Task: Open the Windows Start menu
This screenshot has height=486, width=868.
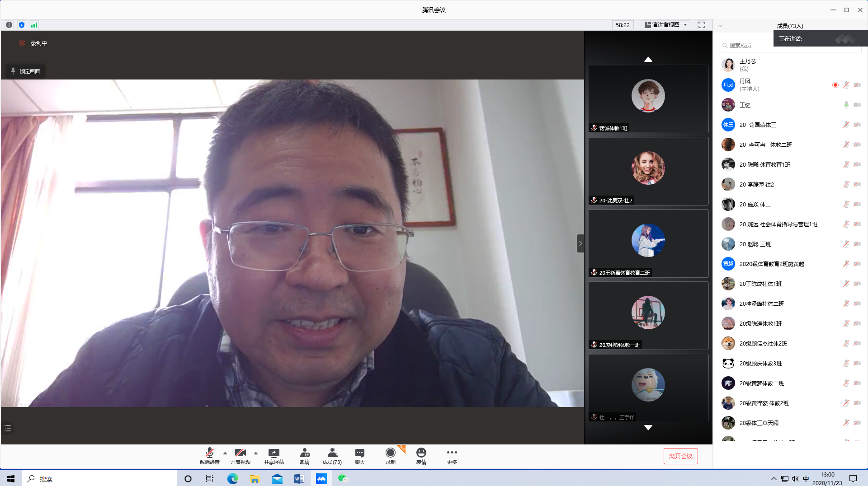Action: [11, 479]
